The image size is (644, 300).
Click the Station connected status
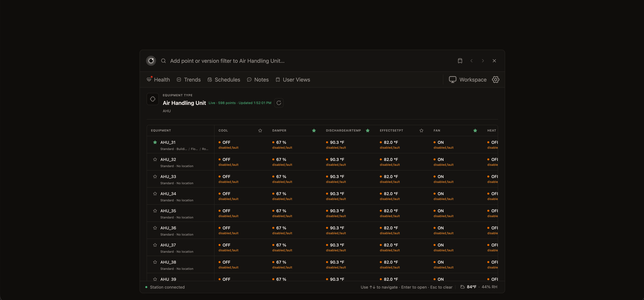click(x=165, y=287)
